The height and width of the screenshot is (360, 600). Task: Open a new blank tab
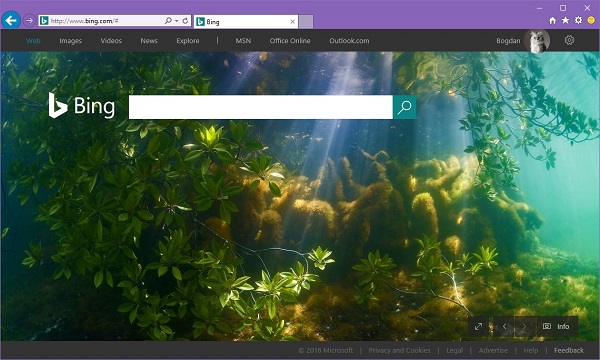pyautogui.click(x=306, y=22)
